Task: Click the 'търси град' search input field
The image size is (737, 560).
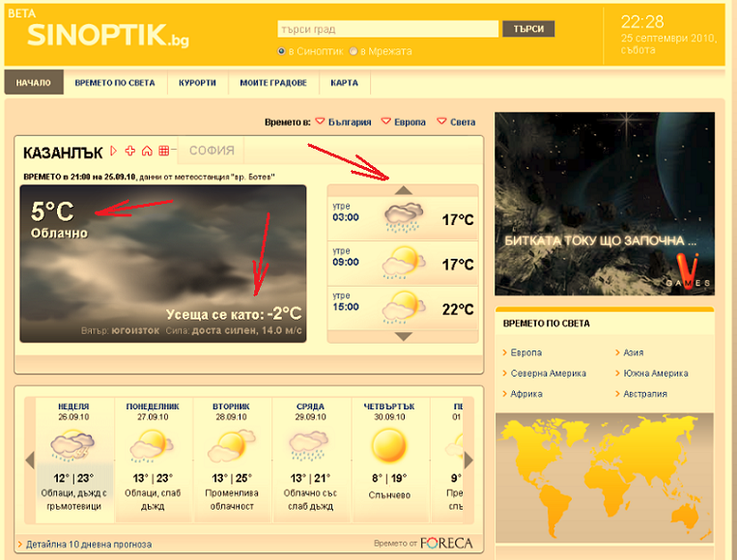Action: click(386, 28)
